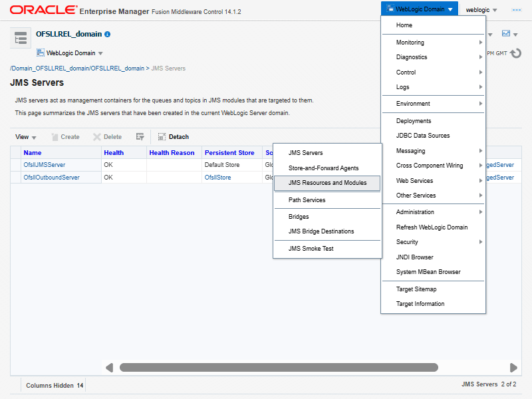Select JNDI Browser menu item

coord(434,257)
